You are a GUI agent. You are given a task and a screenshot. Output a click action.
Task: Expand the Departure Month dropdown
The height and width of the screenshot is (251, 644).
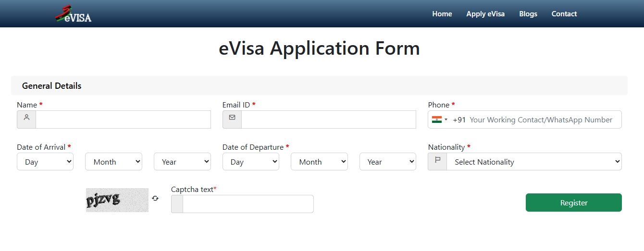[319, 162]
